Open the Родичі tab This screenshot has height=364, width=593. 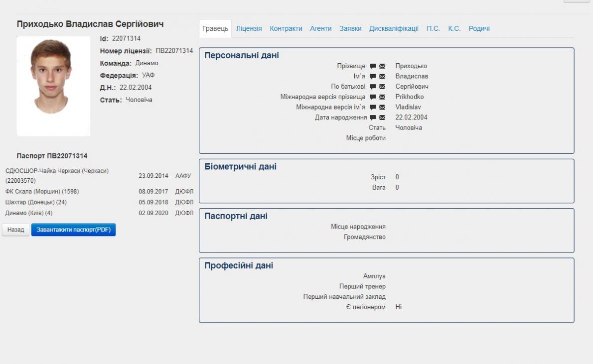point(479,28)
